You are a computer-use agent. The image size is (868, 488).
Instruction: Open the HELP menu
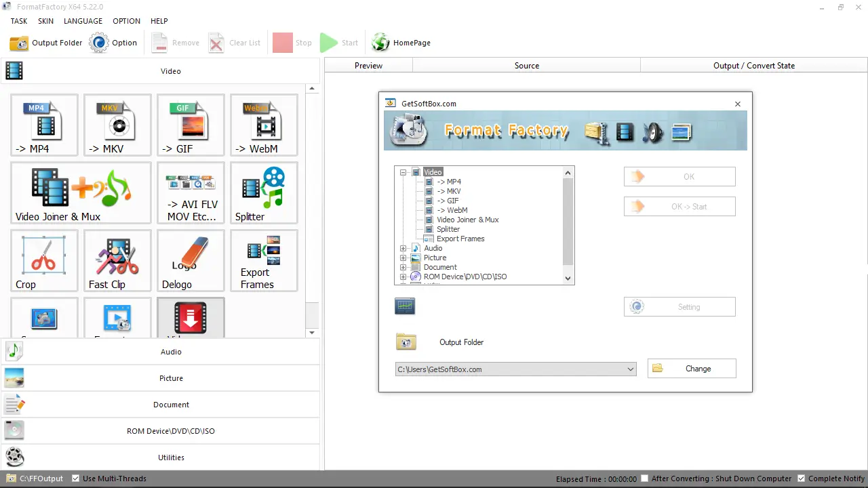tap(159, 21)
